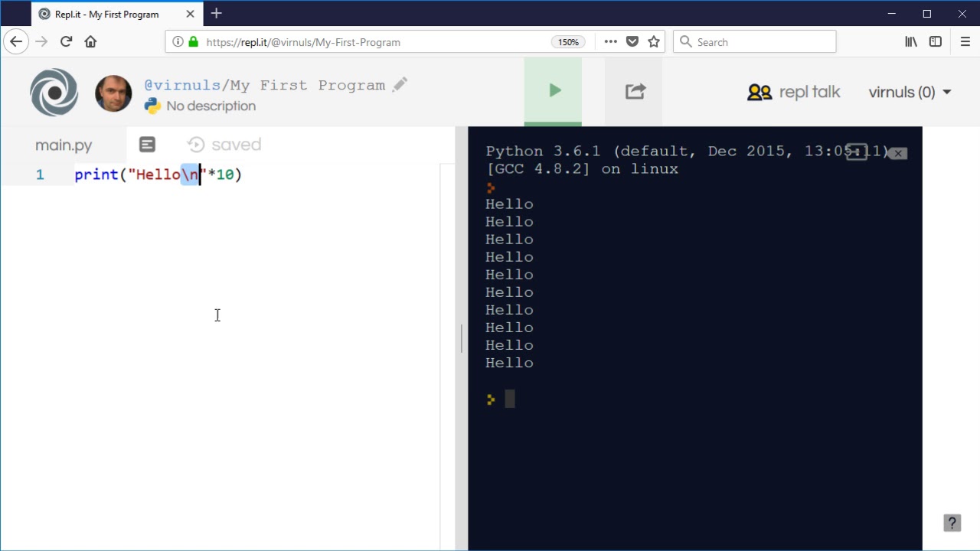980x551 pixels.
Task: Expand the virnuls (0) account dropdown
Action: 910,92
